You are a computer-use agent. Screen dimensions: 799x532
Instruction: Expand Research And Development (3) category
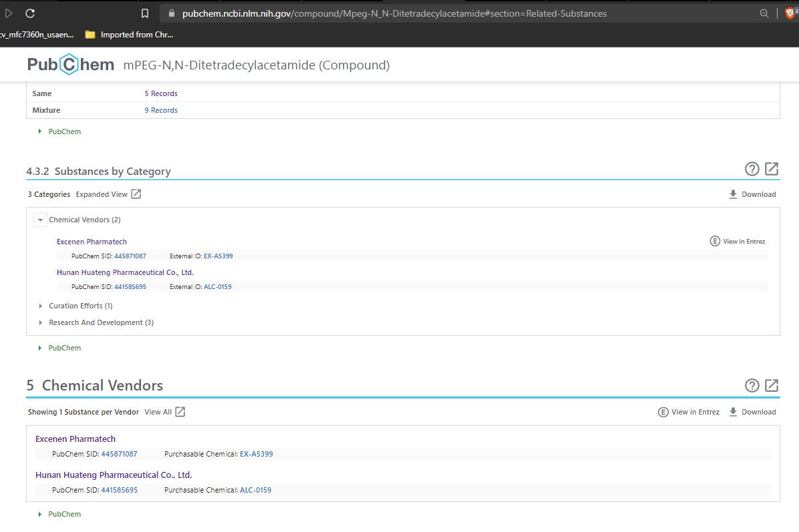pos(40,323)
